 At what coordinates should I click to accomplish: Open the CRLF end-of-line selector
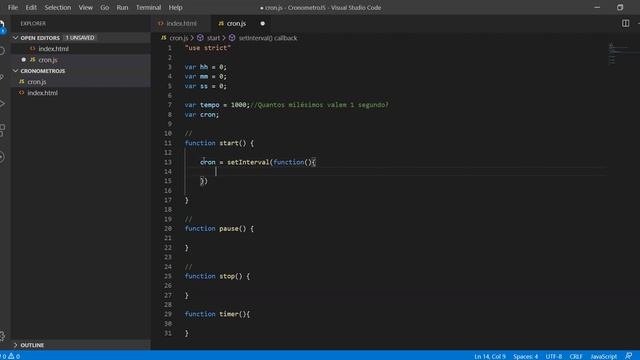(576, 356)
